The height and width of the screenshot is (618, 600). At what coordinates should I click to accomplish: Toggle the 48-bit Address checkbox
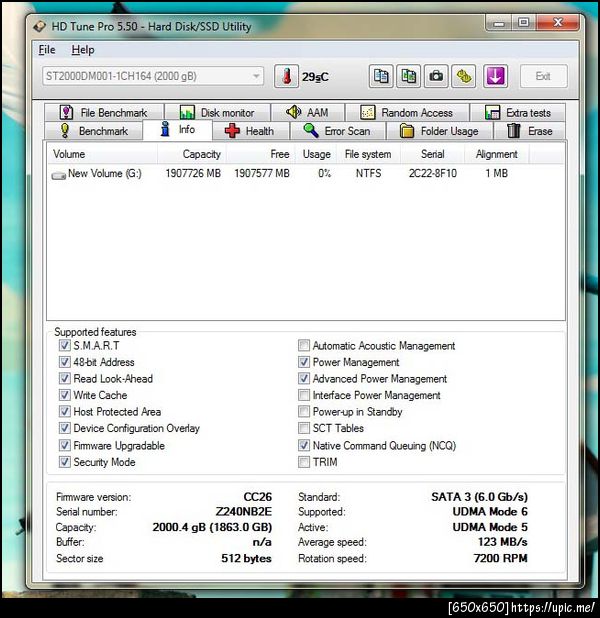[x=65, y=362]
